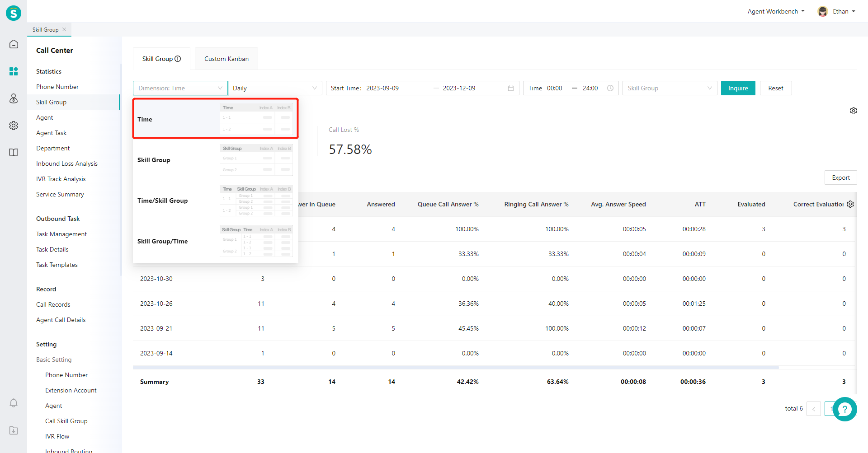This screenshot has height=453, width=868.
Task: Click the Export button
Action: (x=841, y=177)
